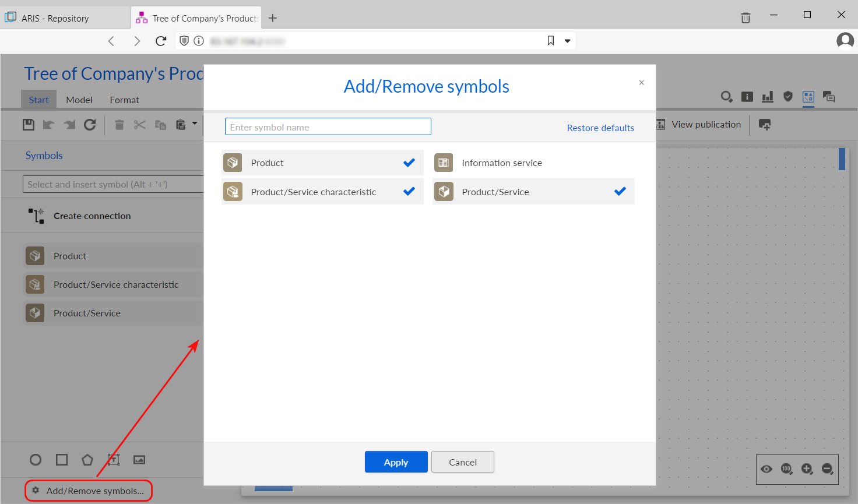
Task: Select the circle shape tool
Action: pyautogui.click(x=36, y=460)
